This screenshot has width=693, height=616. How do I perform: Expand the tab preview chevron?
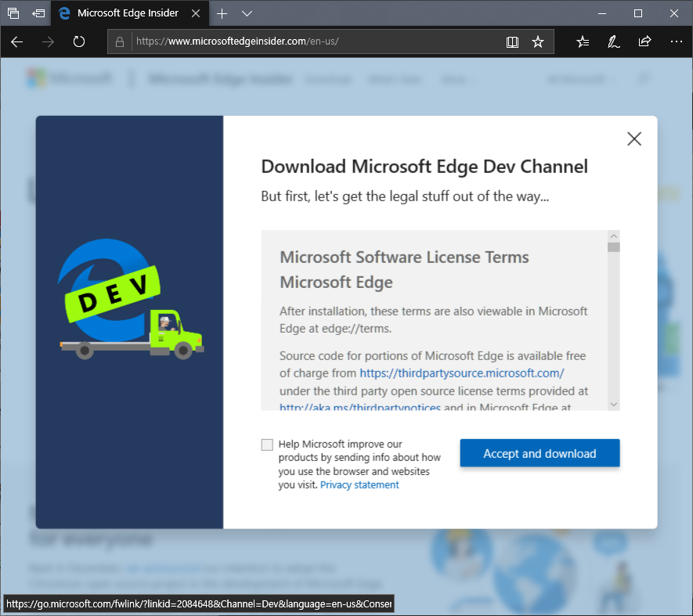[247, 14]
